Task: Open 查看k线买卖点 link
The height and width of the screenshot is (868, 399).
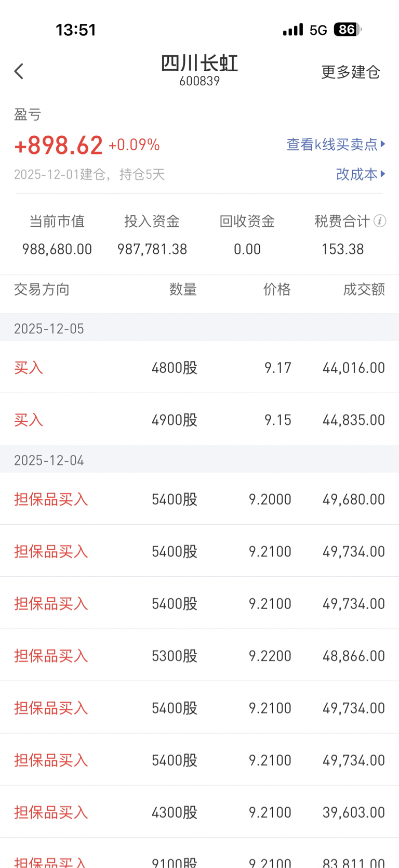Action: click(332, 144)
